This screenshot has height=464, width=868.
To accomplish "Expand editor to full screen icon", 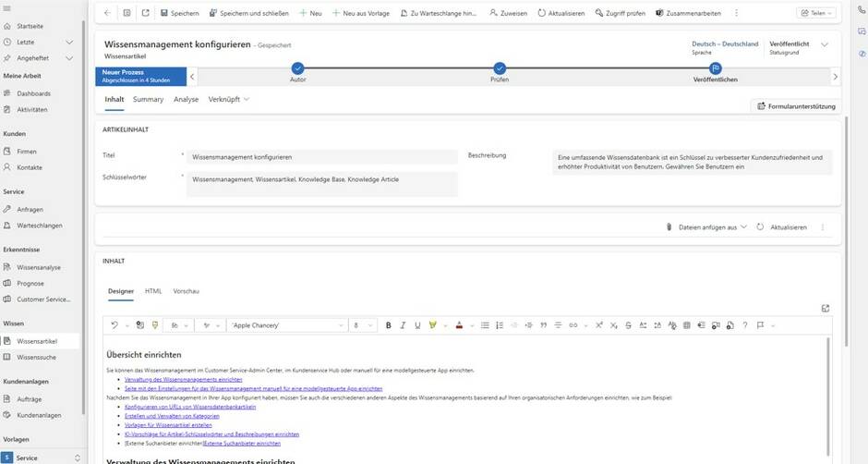I will coord(826,308).
